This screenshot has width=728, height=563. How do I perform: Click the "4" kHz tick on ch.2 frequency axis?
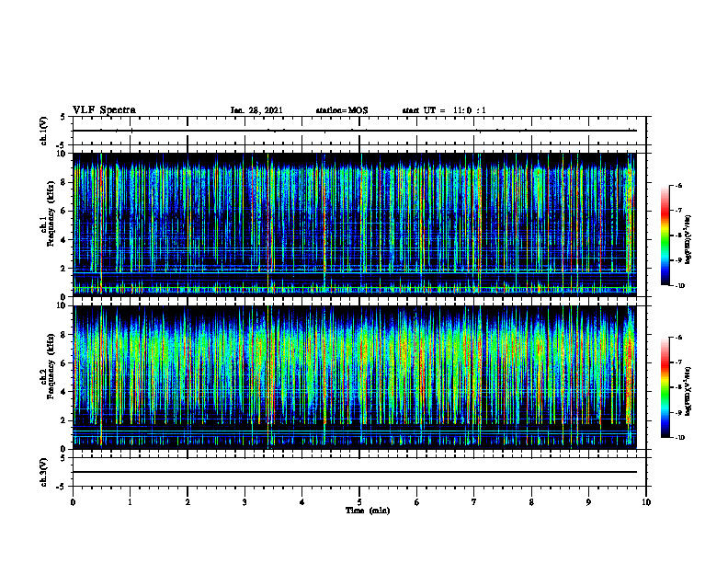pyautogui.click(x=63, y=392)
